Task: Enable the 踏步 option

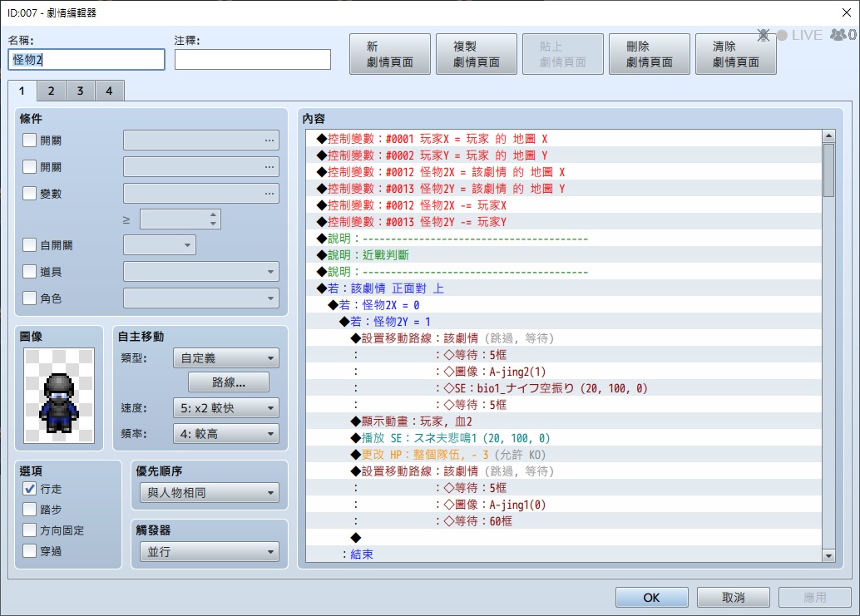Action: pyautogui.click(x=30, y=509)
